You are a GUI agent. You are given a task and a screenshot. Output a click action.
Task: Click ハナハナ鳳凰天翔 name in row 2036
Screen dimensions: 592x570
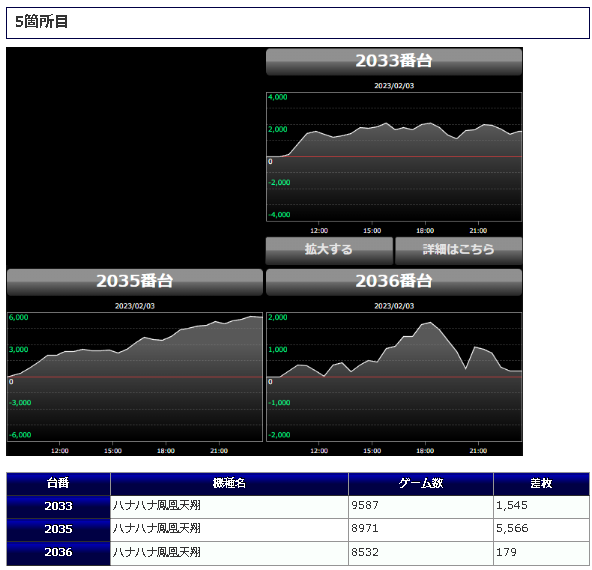click(156, 553)
